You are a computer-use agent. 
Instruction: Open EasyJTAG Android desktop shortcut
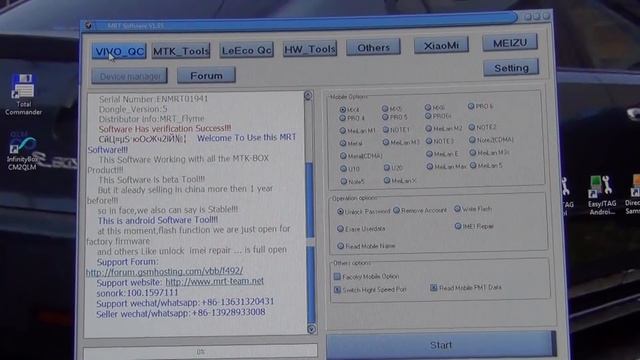click(x=602, y=195)
